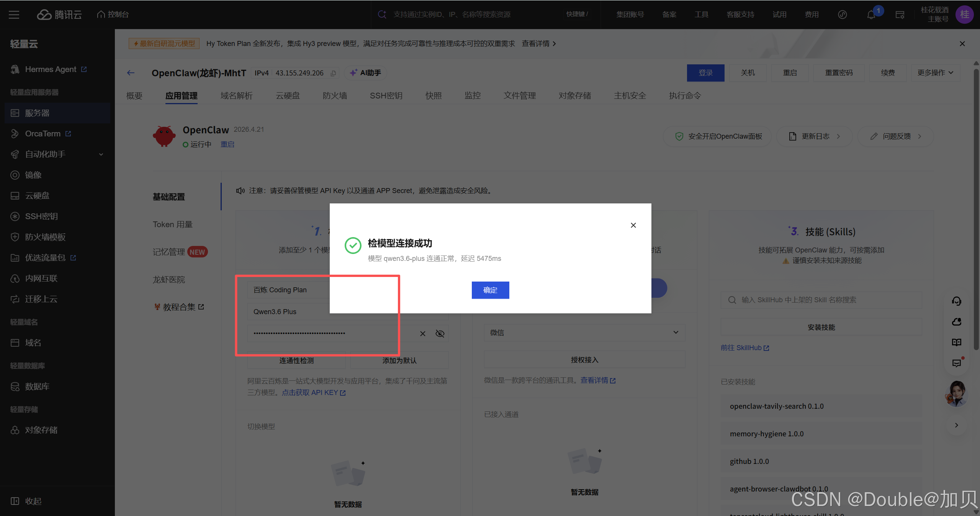Open the 微信 channel dropdown
Viewport: 980px width, 516px height.
[584, 333]
